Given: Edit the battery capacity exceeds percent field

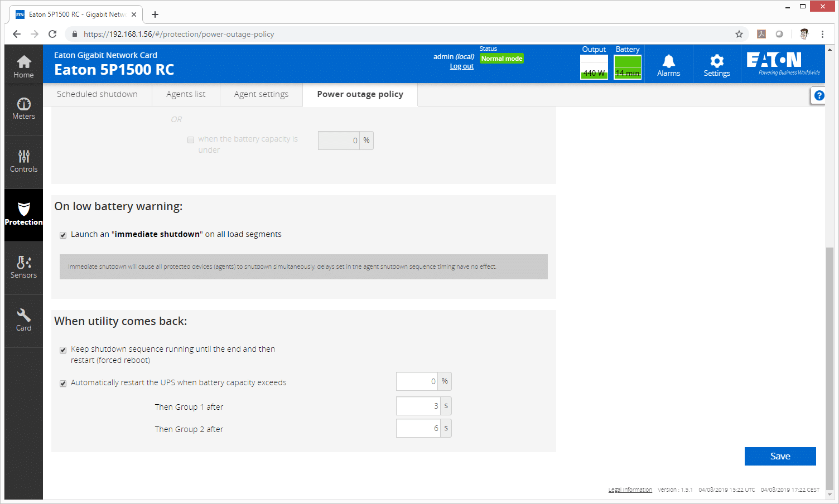Looking at the screenshot, I should [x=417, y=381].
